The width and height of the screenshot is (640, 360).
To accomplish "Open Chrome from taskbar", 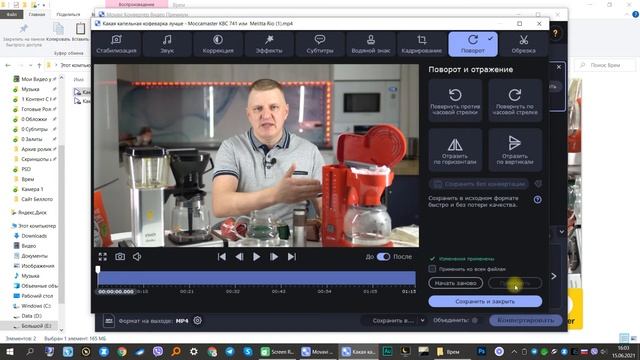I will (x=122, y=351).
